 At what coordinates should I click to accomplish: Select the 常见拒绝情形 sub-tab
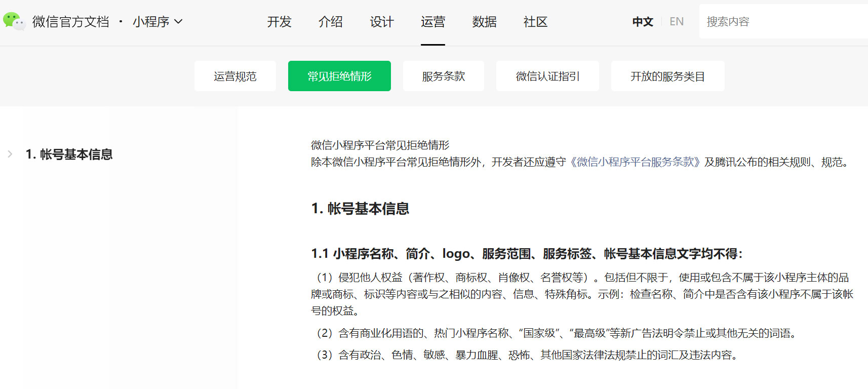click(339, 76)
